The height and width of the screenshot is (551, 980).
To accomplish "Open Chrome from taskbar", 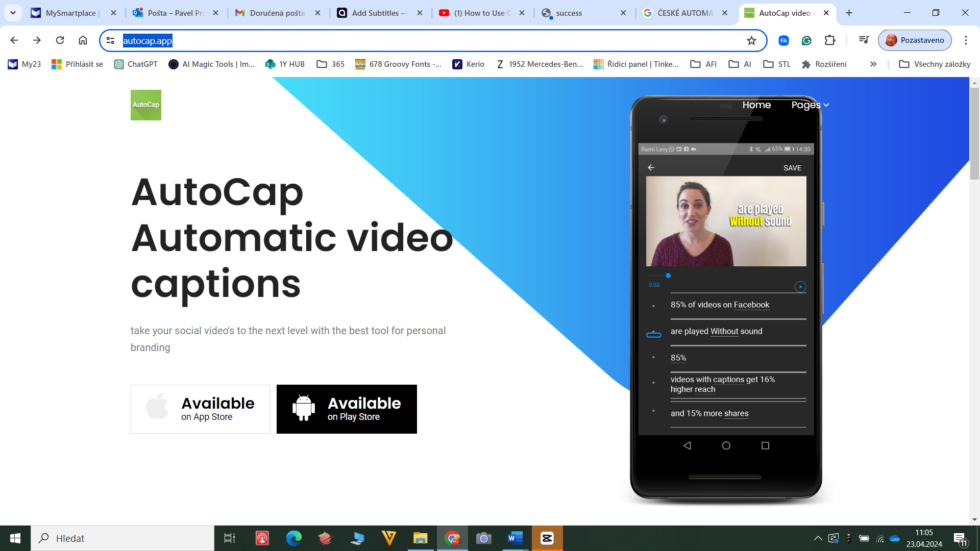I will click(452, 538).
